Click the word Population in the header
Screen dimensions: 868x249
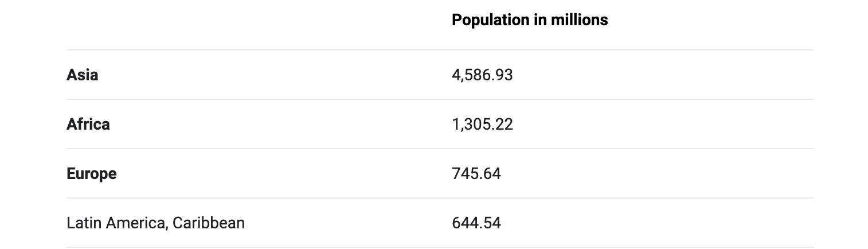pos(492,20)
